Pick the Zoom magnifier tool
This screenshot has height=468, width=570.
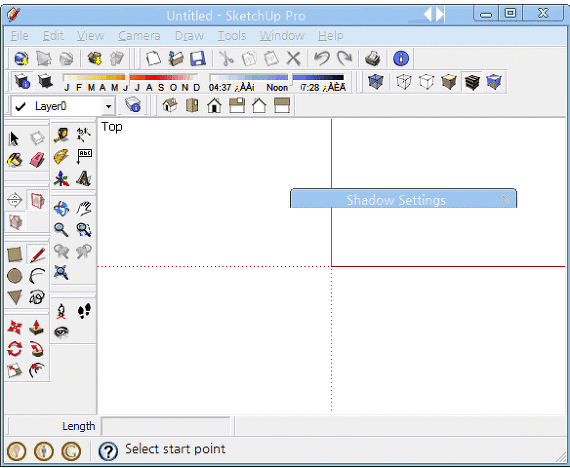click(x=61, y=230)
